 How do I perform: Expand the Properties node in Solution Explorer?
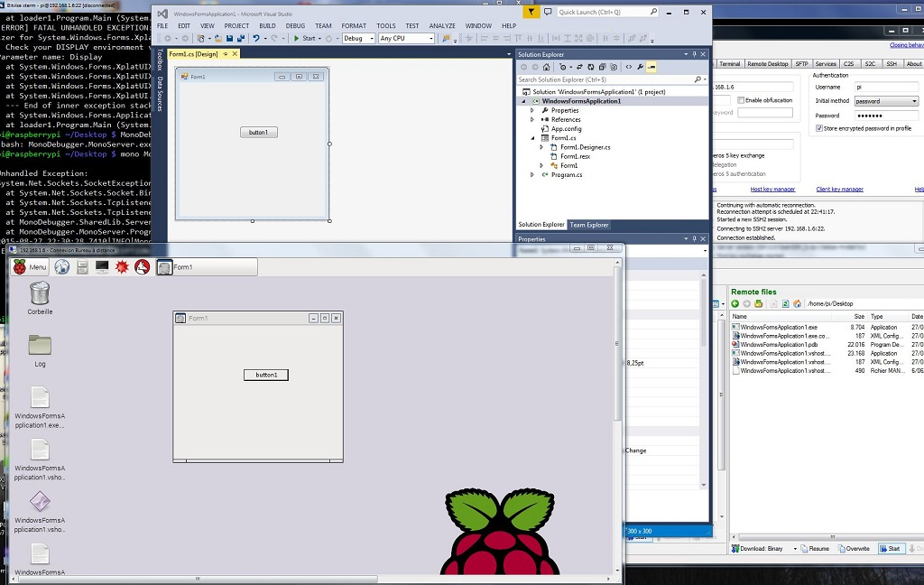point(532,110)
